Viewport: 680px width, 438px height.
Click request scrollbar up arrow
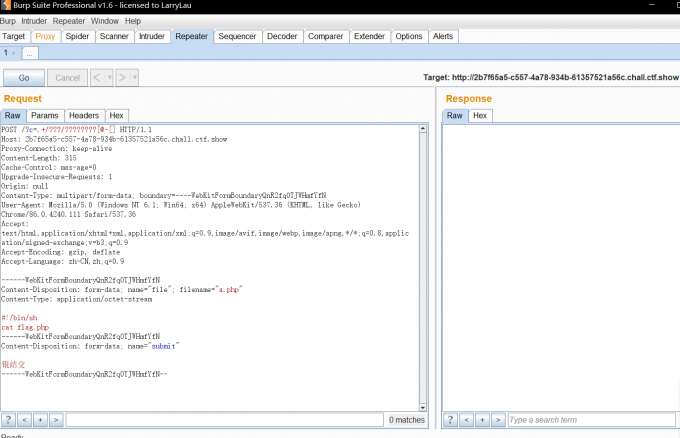pos(423,129)
